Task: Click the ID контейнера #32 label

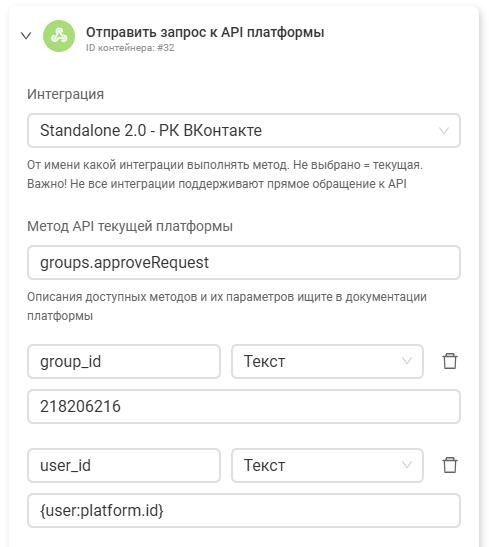Action: pos(130,48)
